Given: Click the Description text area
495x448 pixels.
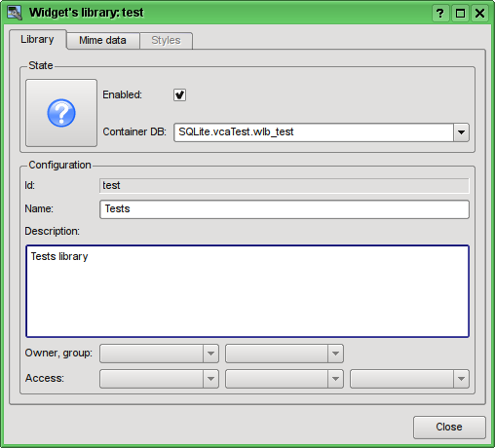Looking at the screenshot, I should click(x=247, y=291).
